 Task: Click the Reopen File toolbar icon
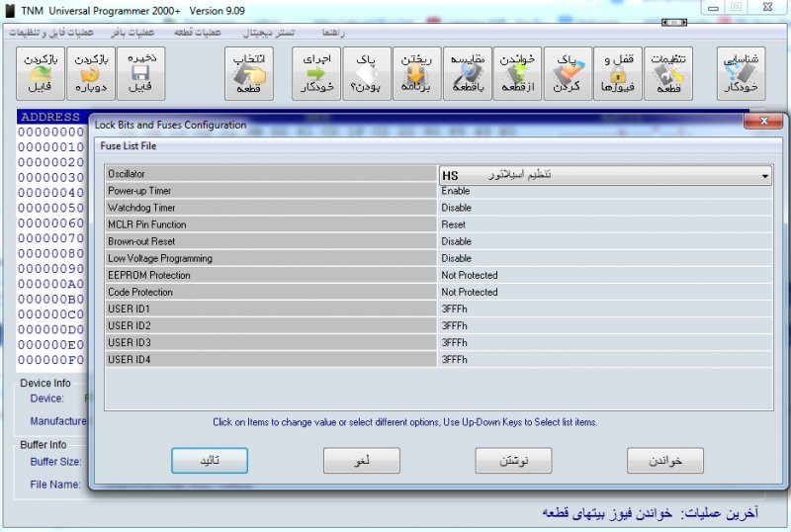click(x=91, y=74)
